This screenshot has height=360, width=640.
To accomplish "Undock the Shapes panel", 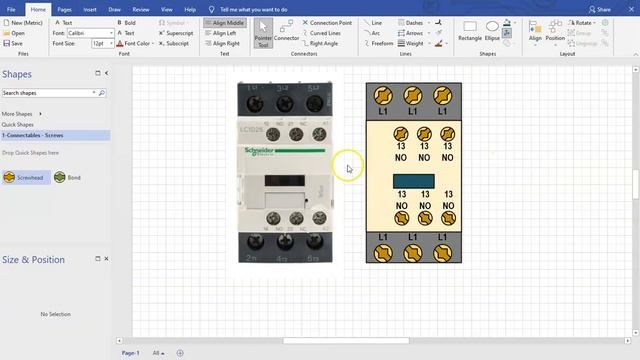I will coord(98,73).
